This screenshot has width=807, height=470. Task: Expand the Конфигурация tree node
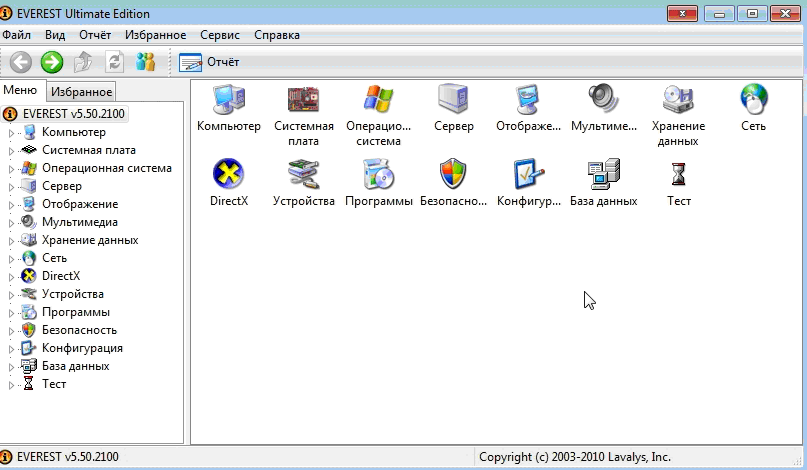pos(12,348)
